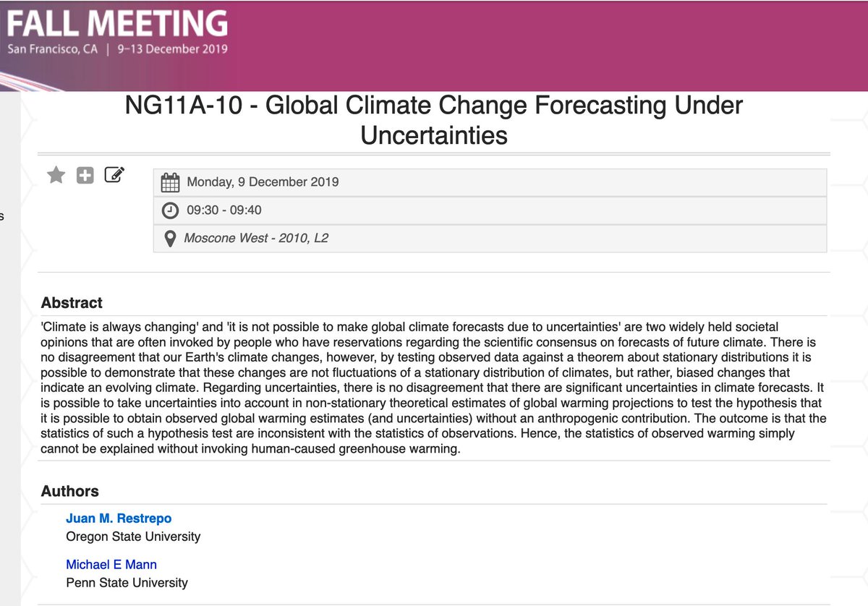
Task: Add session to schedule with plus icon
Action: pyautogui.click(x=85, y=175)
